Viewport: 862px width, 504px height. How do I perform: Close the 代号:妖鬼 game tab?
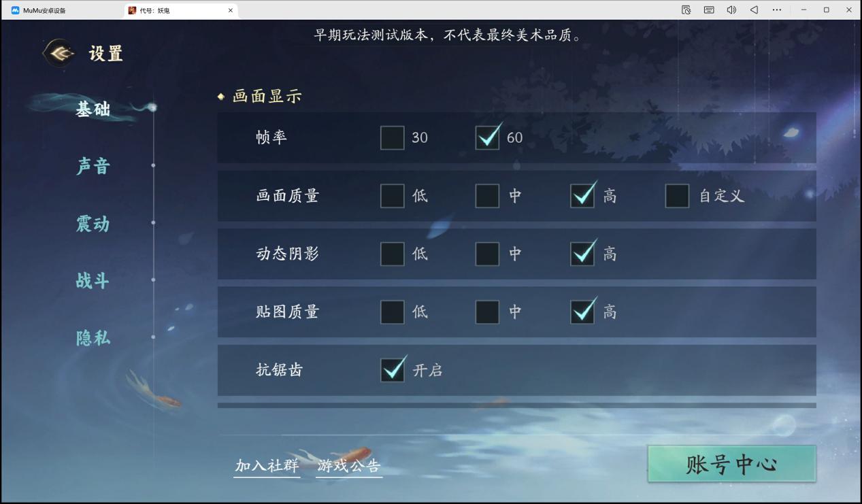(x=231, y=10)
